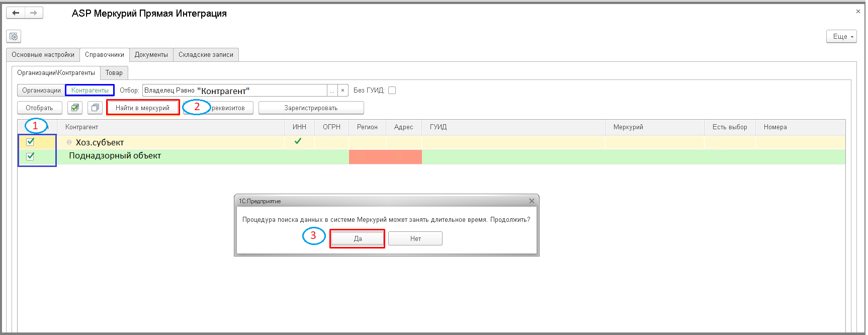Check all rows using the tick-all icon
868x335 pixels.
[x=75, y=108]
